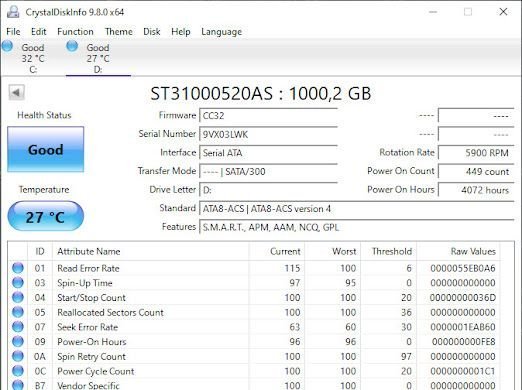The height and width of the screenshot is (390, 522).
Task: Open the Language menu
Action: tap(222, 32)
